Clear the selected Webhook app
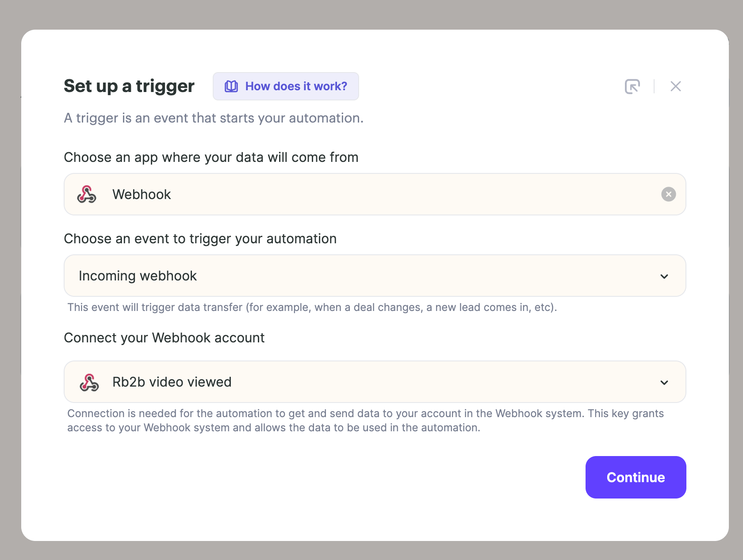This screenshot has height=560, width=743. (668, 194)
